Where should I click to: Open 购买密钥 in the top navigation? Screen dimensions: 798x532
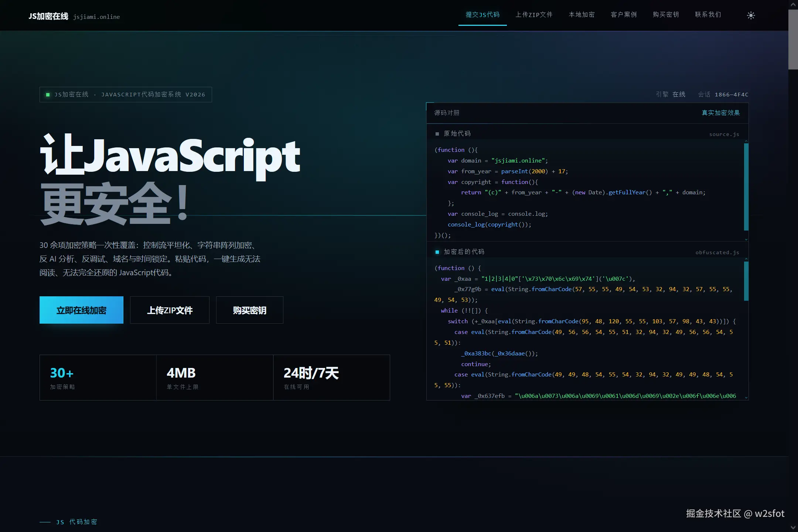pyautogui.click(x=666, y=15)
